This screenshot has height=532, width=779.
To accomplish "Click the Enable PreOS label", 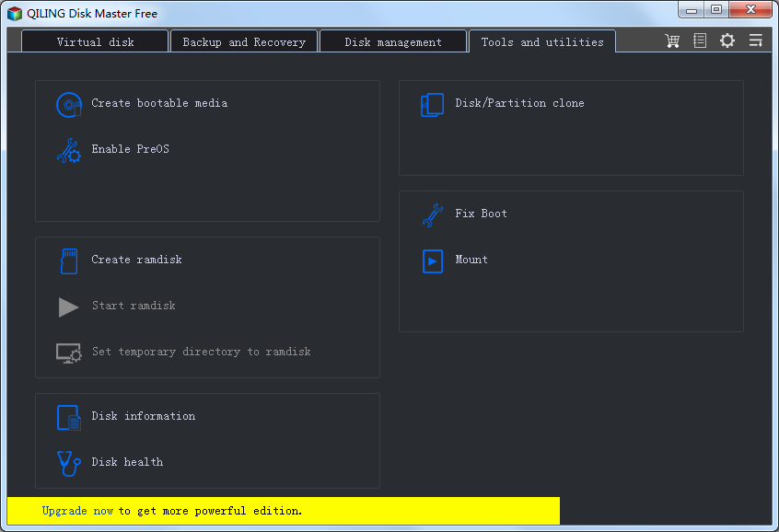I will [130, 149].
